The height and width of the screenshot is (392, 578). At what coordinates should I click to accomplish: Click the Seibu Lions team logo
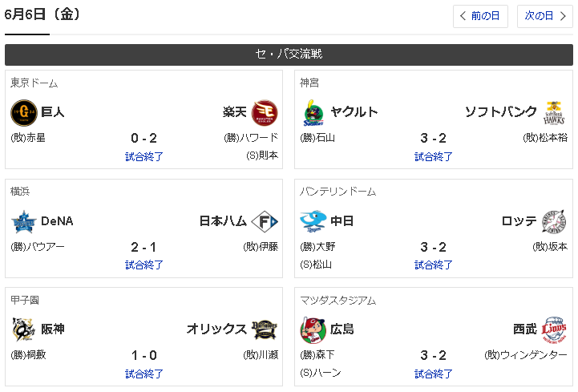pyautogui.click(x=554, y=329)
